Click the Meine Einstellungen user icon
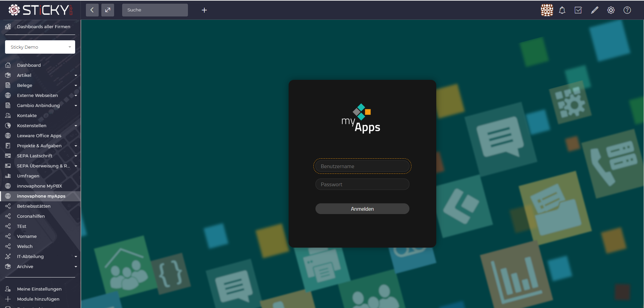The height and width of the screenshot is (308, 644). point(8,289)
